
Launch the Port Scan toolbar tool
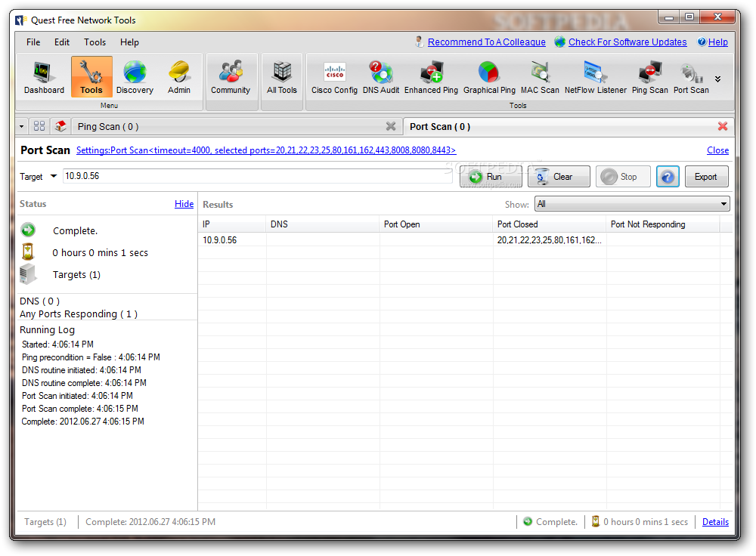(691, 77)
